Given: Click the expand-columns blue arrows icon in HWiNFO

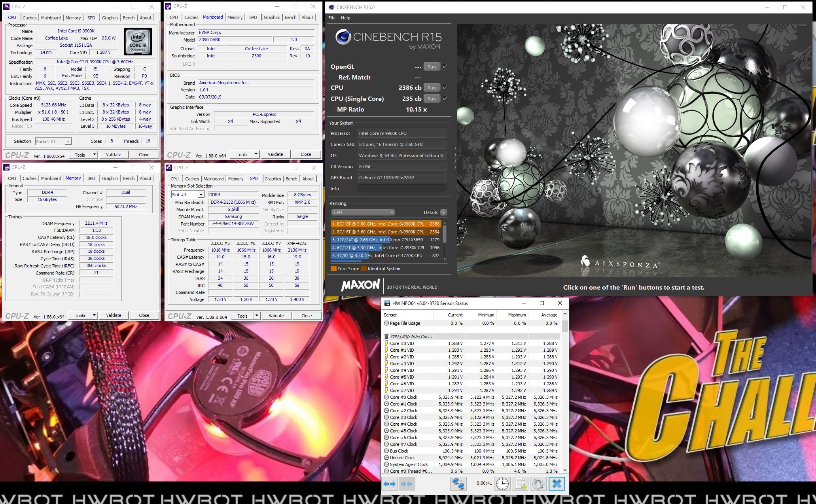Looking at the screenshot, I should (x=390, y=483).
